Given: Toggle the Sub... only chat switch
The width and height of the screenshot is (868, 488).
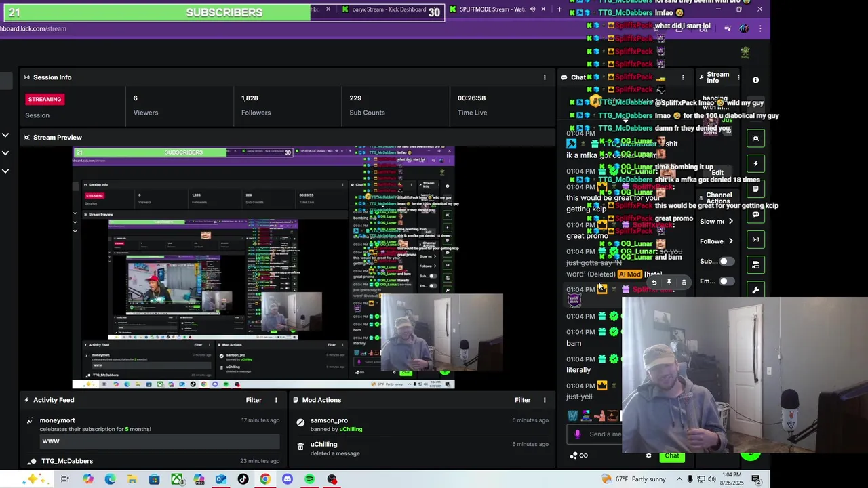Looking at the screenshot, I should pos(726,261).
